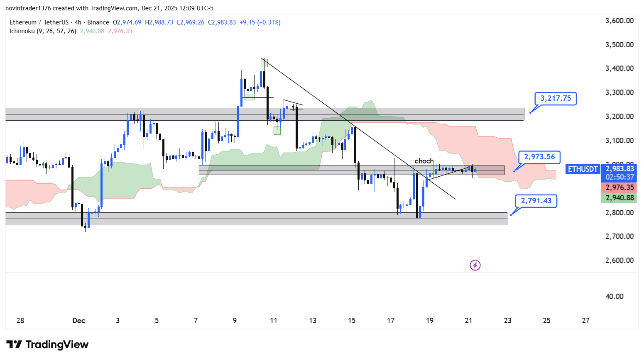
Task: Select the 3,217.75 price callout label
Action: tap(555, 99)
